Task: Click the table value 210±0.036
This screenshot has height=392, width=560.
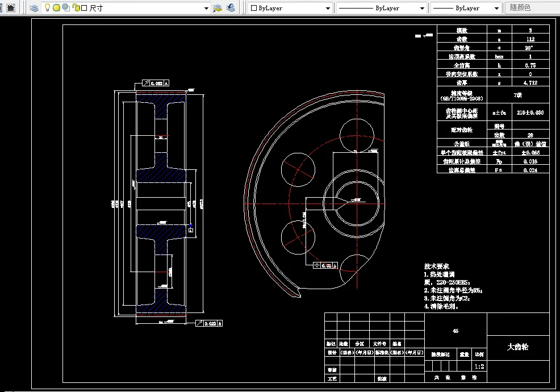Action: [x=530, y=112]
